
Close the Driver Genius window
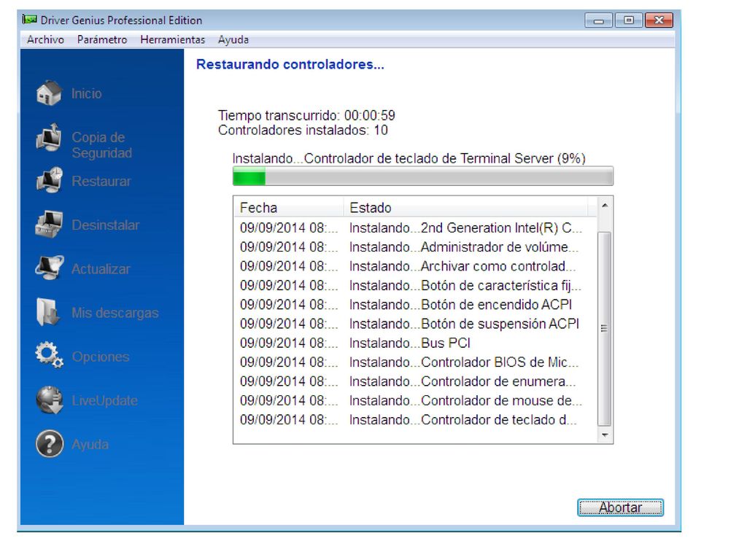pos(659,20)
